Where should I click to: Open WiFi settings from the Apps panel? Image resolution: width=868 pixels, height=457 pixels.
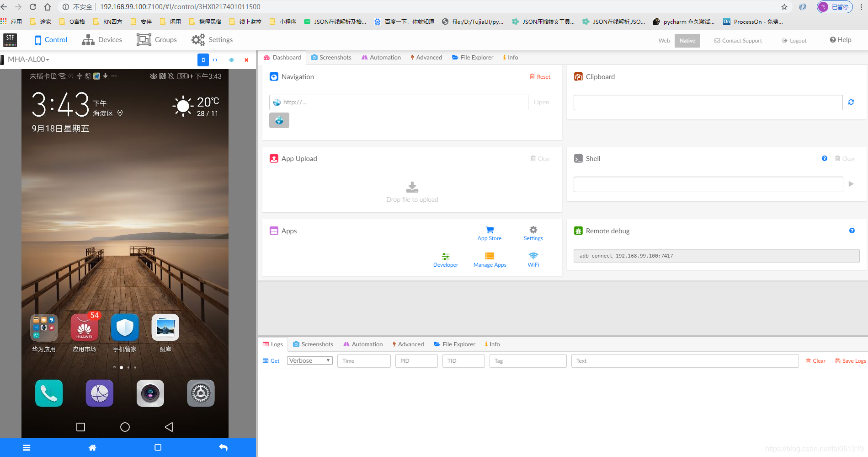(533, 259)
